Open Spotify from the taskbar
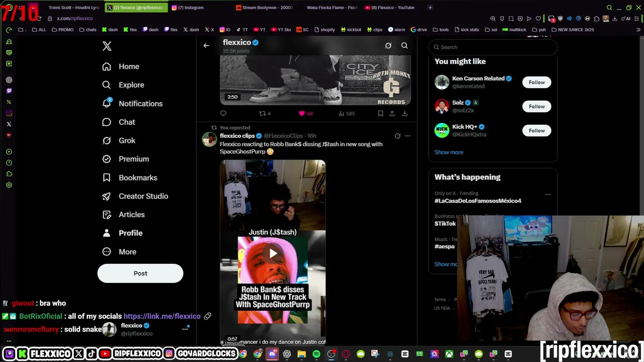This screenshot has height=362, width=644. coord(316,354)
